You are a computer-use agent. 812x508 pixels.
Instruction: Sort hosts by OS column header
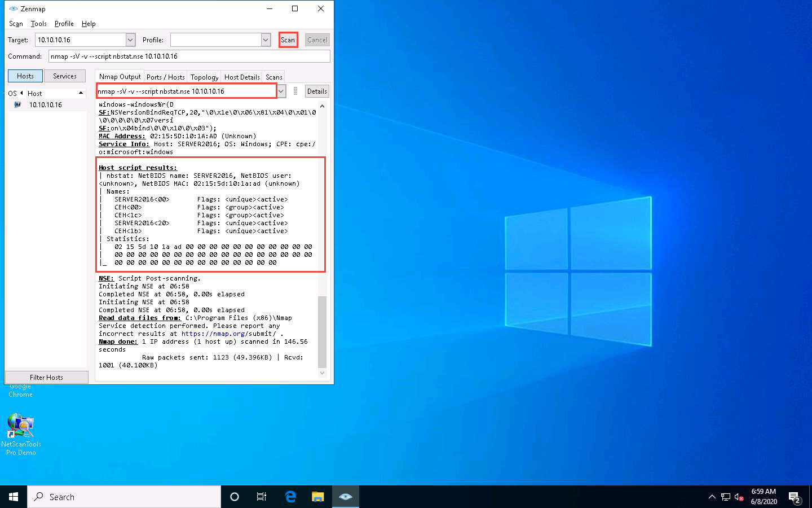click(x=15, y=93)
